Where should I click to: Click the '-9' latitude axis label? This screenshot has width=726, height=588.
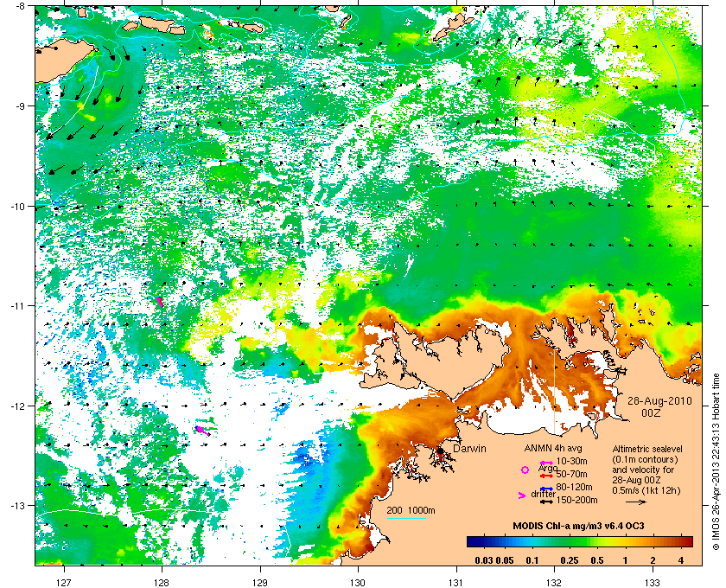pos(22,106)
